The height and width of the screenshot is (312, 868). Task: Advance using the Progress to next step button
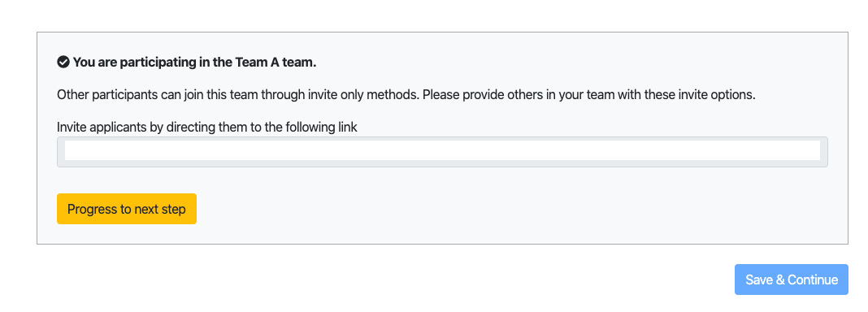pos(127,209)
